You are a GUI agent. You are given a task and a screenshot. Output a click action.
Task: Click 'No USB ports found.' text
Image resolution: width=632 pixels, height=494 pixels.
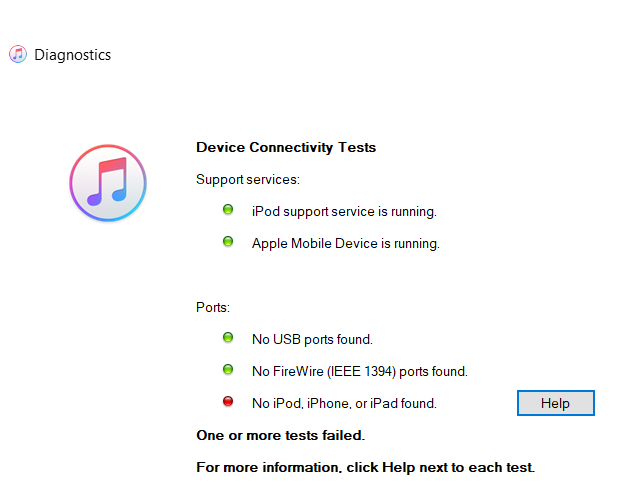312,339
